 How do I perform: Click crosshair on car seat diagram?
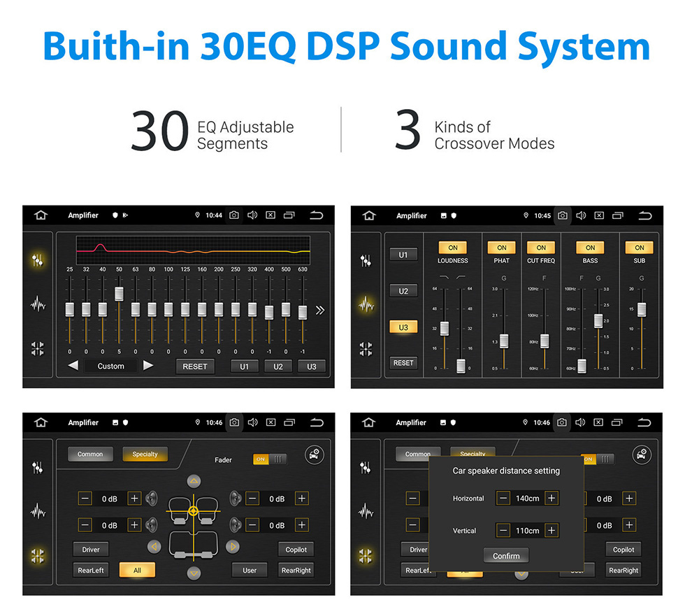pyautogui.click(x=193, y=510)
